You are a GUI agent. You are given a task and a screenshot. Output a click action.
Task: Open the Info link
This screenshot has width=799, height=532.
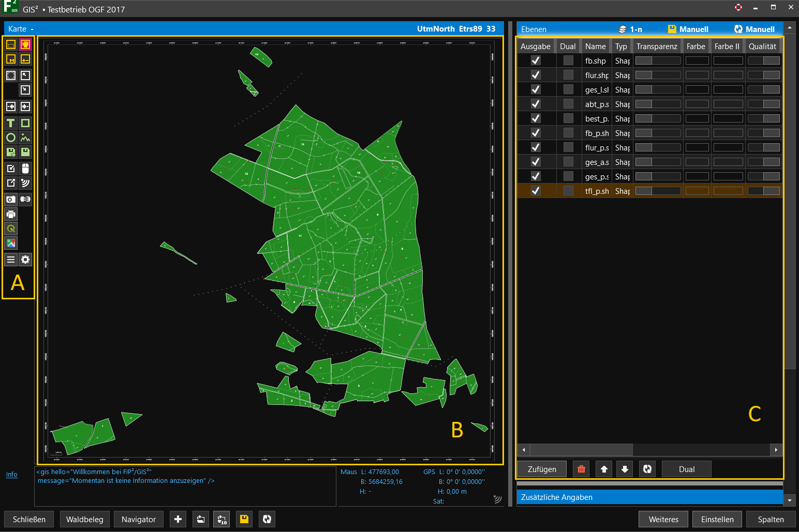pyautogui.click(x=11, y=475)
